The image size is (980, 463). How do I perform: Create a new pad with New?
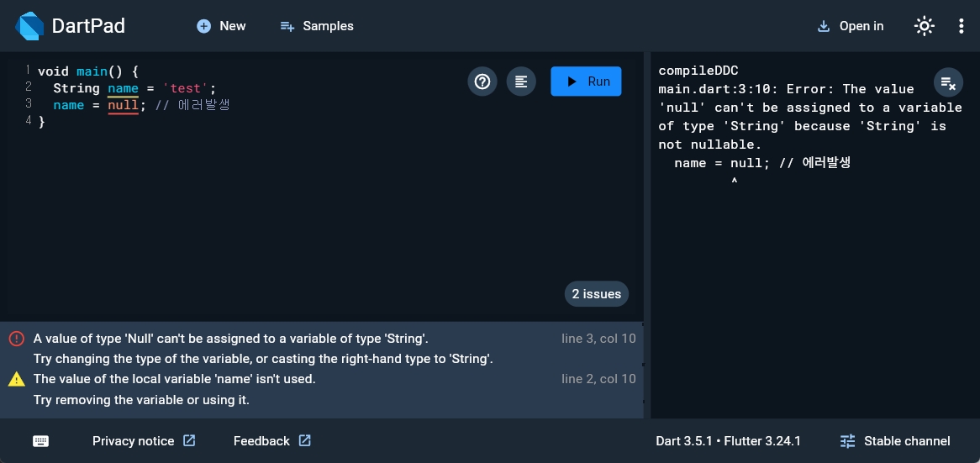pyautogui.click(x=221, y=26)
